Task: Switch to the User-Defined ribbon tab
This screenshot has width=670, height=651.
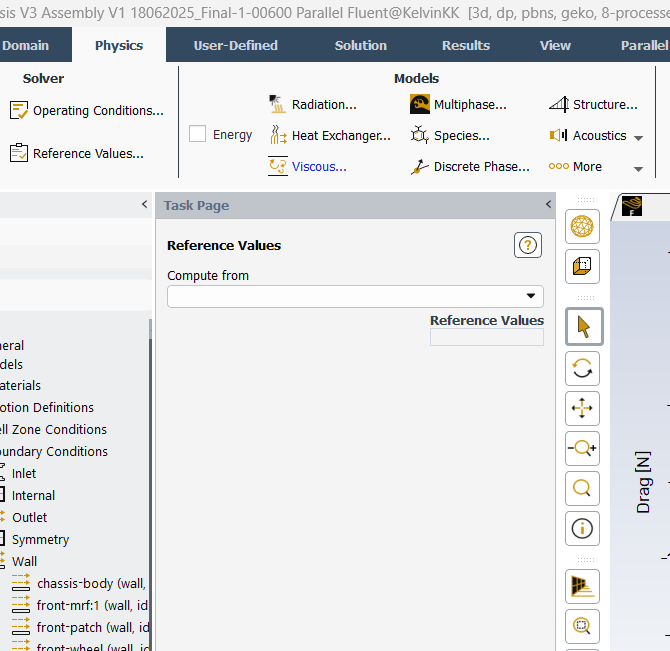Action: tap(235, 45)
